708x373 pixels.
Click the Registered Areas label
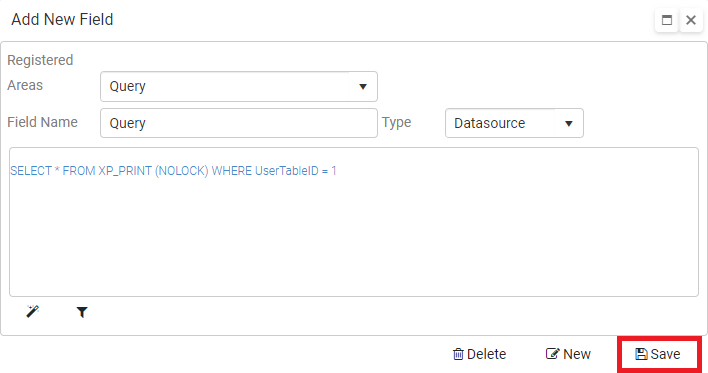click(40, 72)
